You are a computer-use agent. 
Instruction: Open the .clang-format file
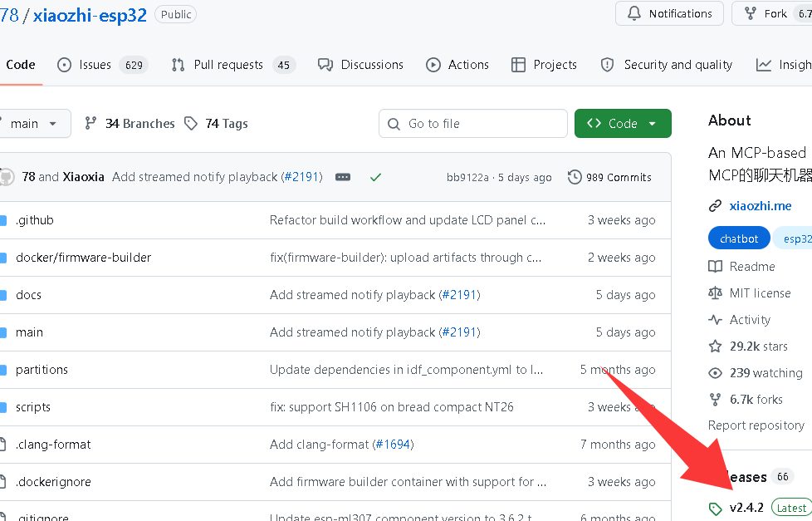pyautogui.click(x=53, y=445)
